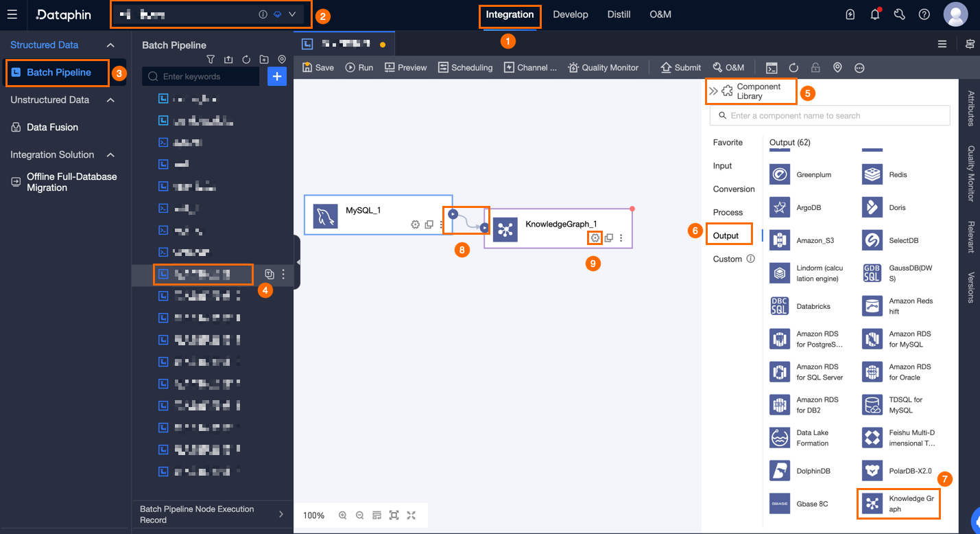
Task: Collapse the Structured Data section
Action: pos(110,45)
